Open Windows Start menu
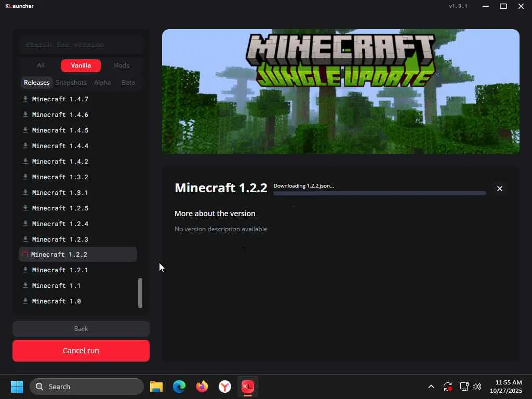 click(17, 387)
